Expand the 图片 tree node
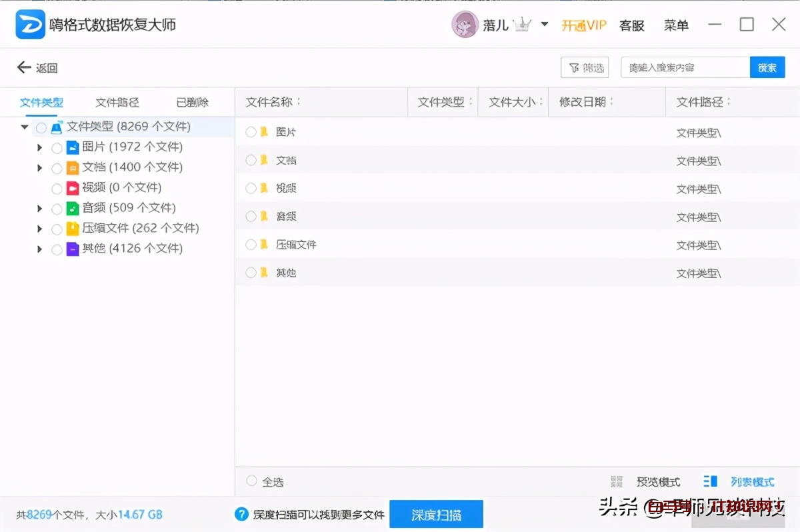The height and width of the screenshot is (532, 800). coord(40,147)
